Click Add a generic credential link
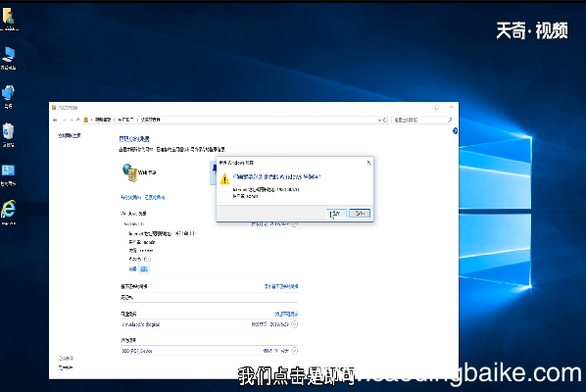 (286, 315)
